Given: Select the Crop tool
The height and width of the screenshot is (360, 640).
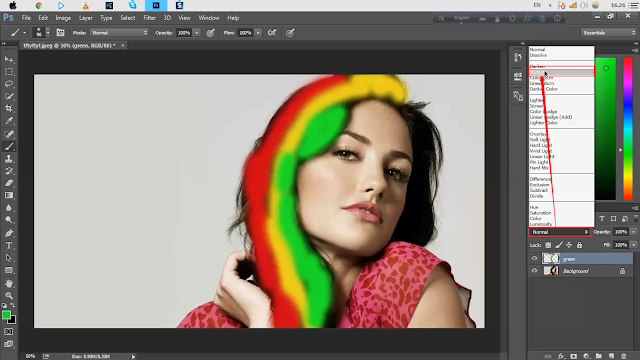Looking at the screenshot, I should pos(9,109).
